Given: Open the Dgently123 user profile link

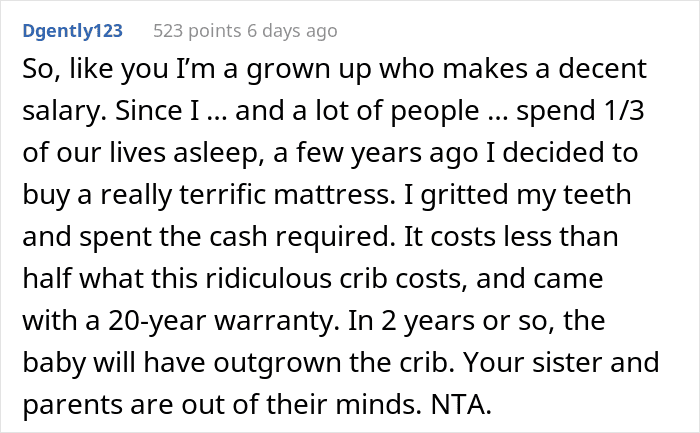Looking at the screenshot, I should [72, 31].
